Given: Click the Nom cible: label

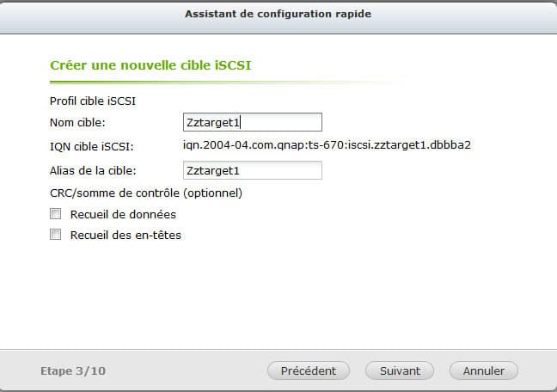Looking at the screenshot, I should 77,123.
